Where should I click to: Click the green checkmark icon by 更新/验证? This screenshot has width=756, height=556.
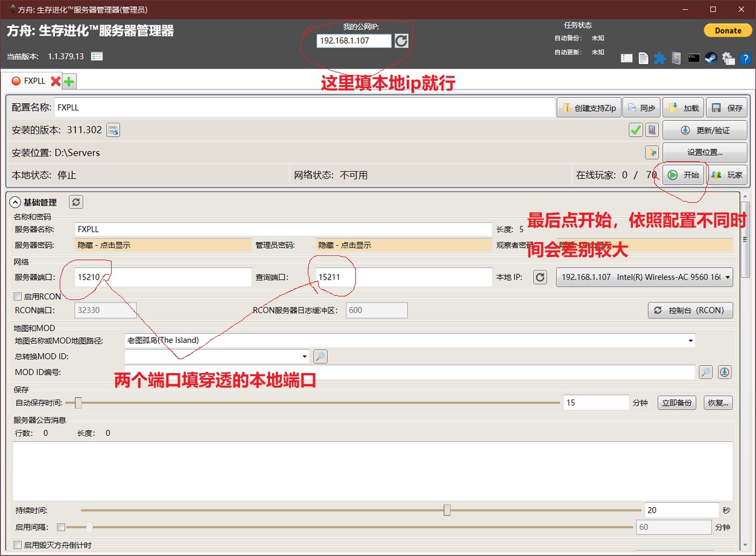click(x=635, y=130)
